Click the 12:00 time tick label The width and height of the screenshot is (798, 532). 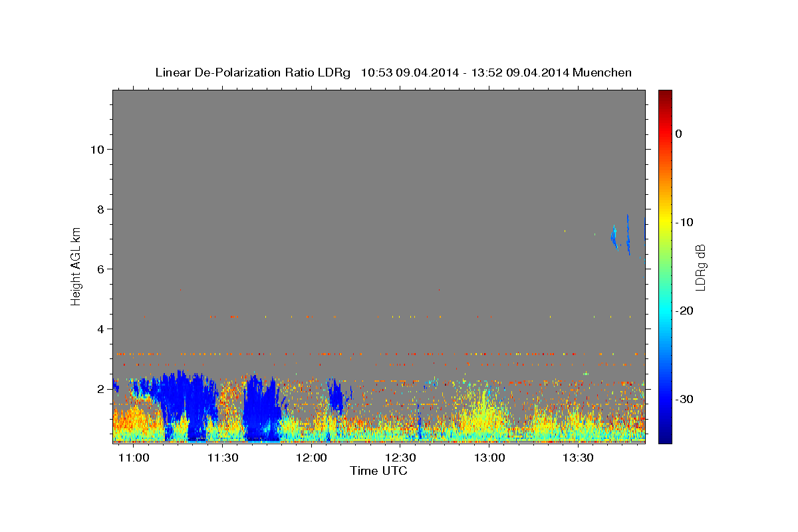[311, 458]
